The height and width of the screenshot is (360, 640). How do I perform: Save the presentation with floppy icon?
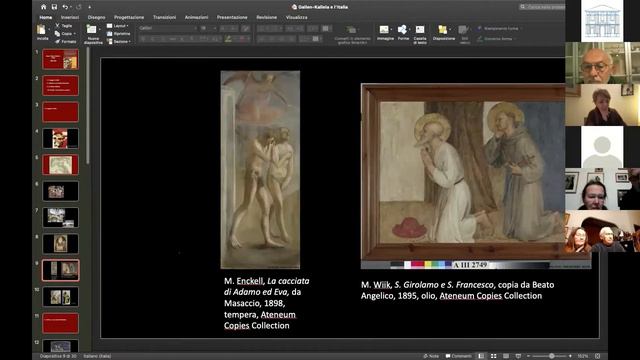point(54,7)
